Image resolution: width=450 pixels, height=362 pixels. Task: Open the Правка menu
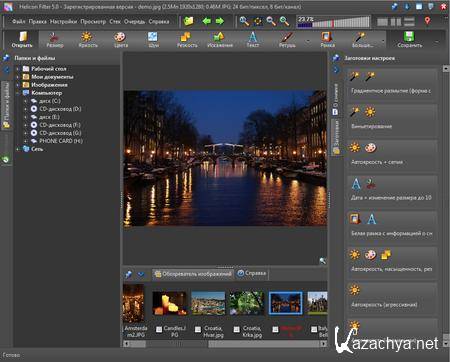click(37, 22)
